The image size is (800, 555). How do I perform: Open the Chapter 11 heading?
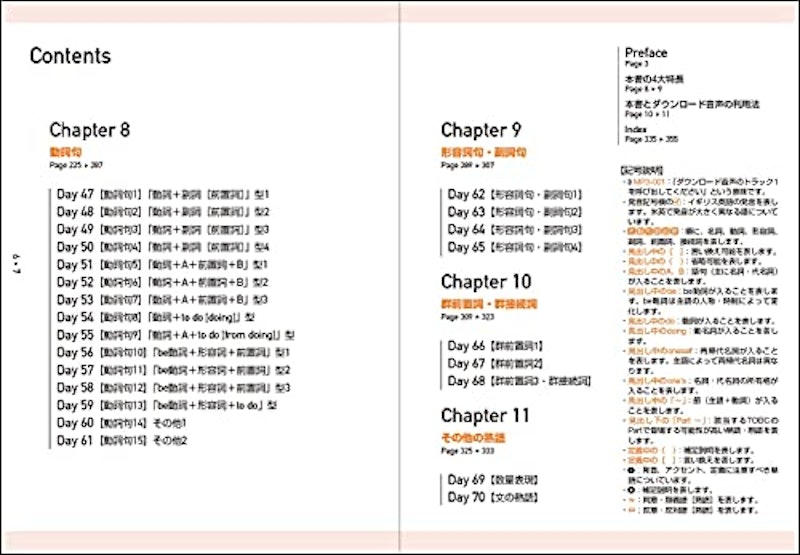click(485, 415)
